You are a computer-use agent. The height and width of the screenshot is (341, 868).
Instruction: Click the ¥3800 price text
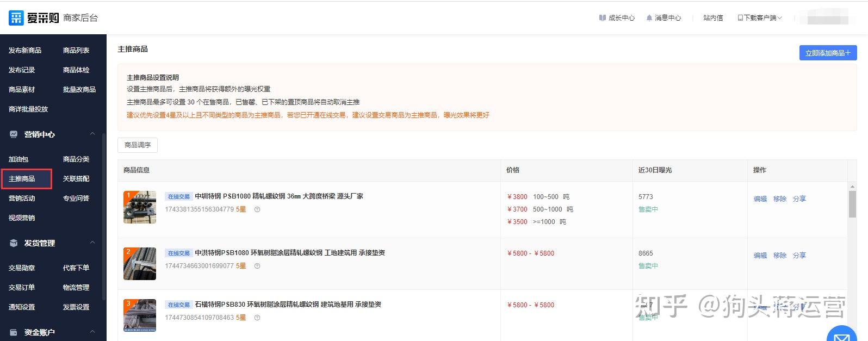[517, 197]
